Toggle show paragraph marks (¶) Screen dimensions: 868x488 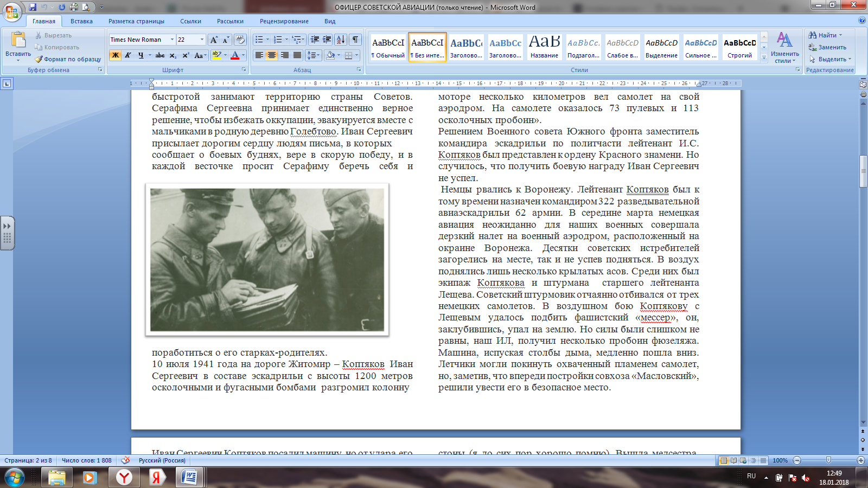[x=355, y=40]
